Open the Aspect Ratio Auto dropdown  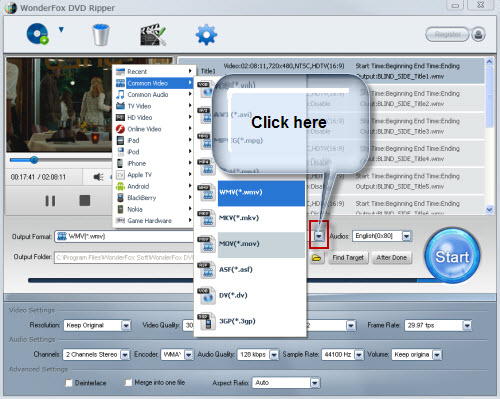click(314, 383)
